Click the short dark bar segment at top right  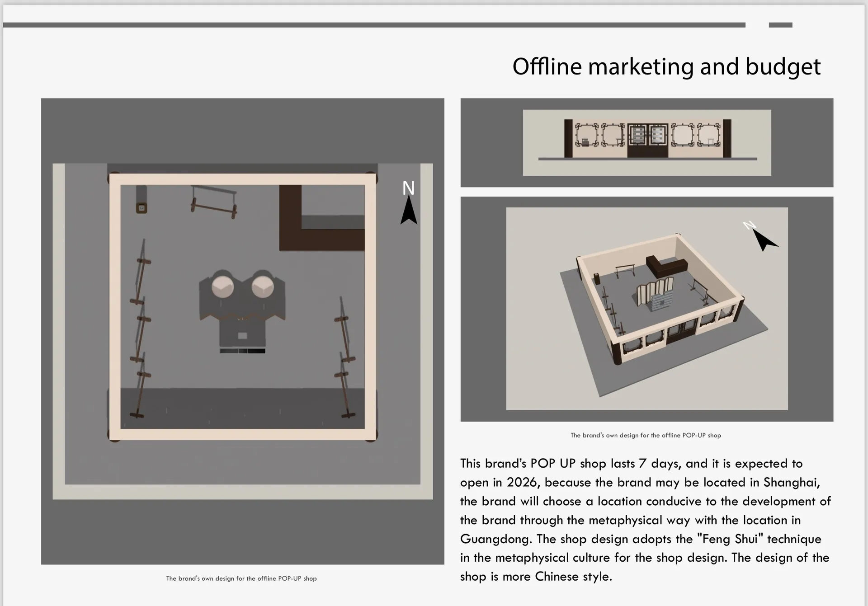[x=780, y=25]
